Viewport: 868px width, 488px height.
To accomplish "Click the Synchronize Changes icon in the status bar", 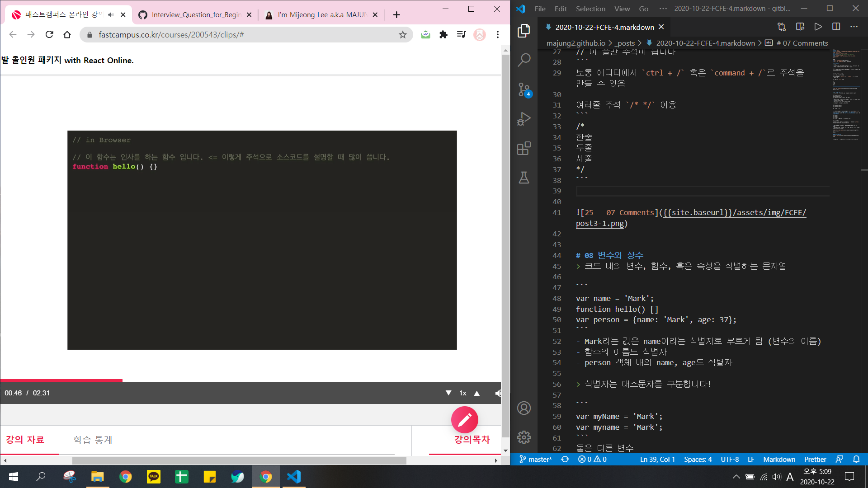I will [x=565, y=459].
